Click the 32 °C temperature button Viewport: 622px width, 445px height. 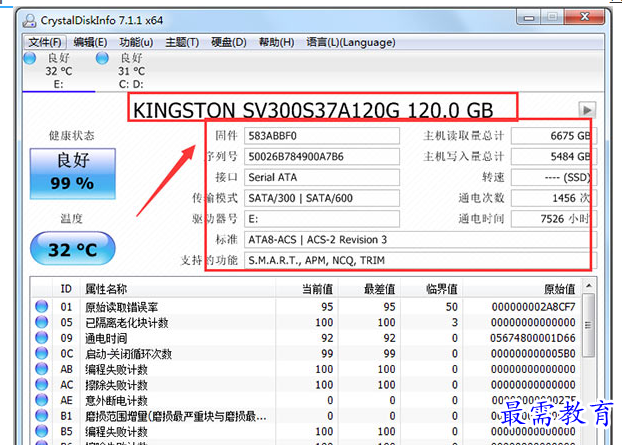pyautogui.click(x=73, y=249)
